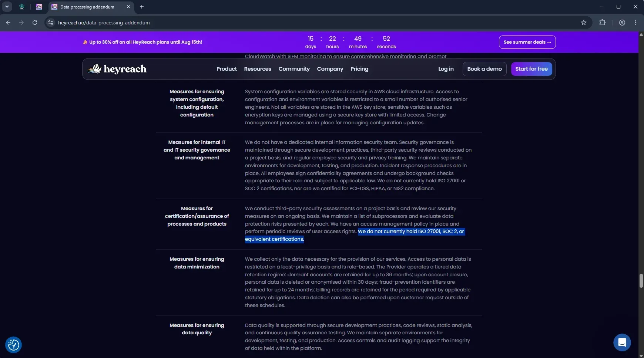Open the Community menu
Image resolution: width=644 pixels, height=358 pixels.
[294, 69]
